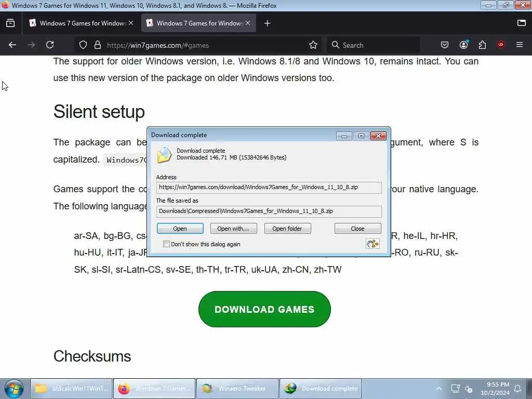
Task: Click Open in Download complete dialog
Action: (180, 229)
